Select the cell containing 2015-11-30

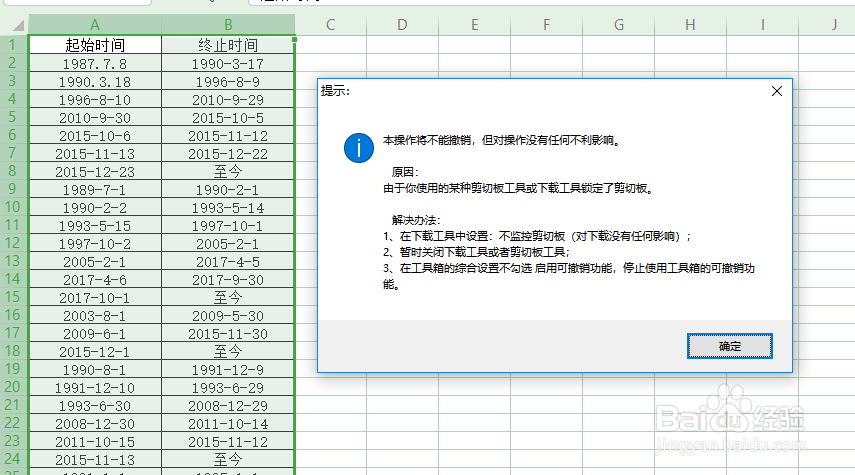pos(228,333)
